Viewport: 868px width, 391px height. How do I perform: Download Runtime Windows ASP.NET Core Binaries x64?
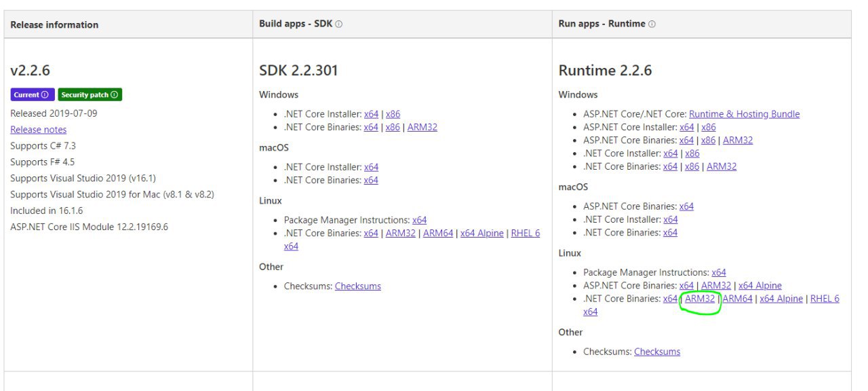[687, 141]
